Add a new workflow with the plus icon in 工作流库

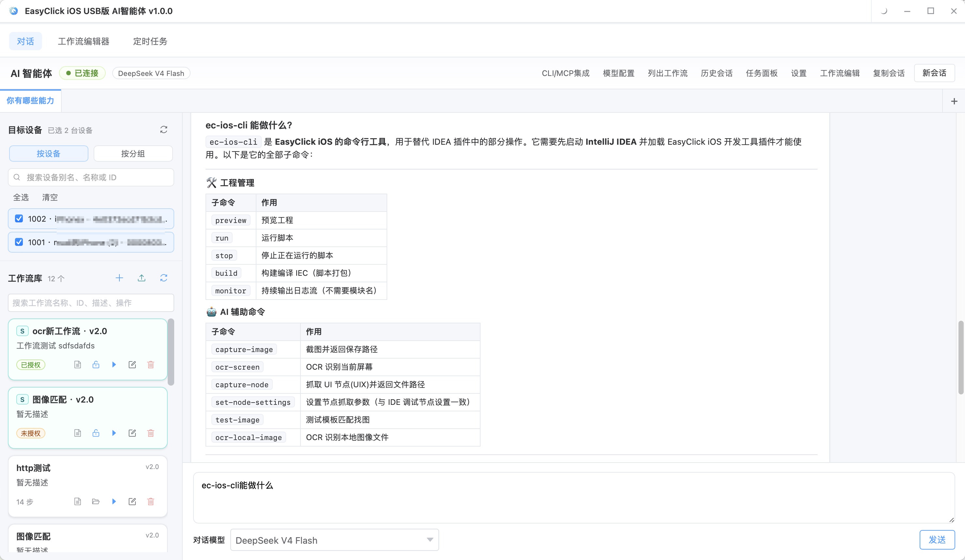(x=119, y=278)
